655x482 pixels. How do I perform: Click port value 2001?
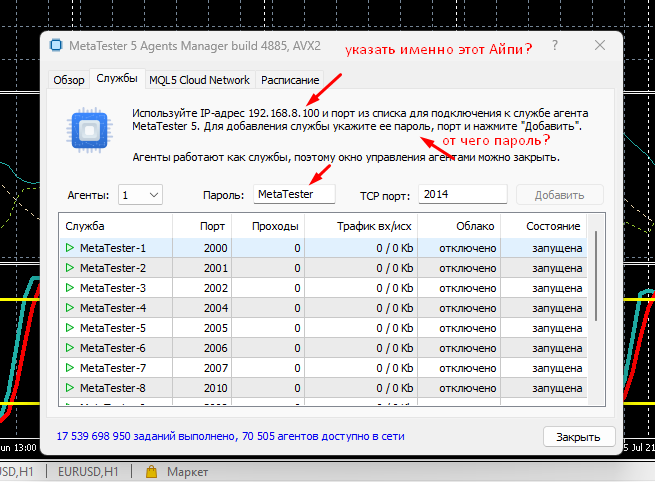point(216,268)
